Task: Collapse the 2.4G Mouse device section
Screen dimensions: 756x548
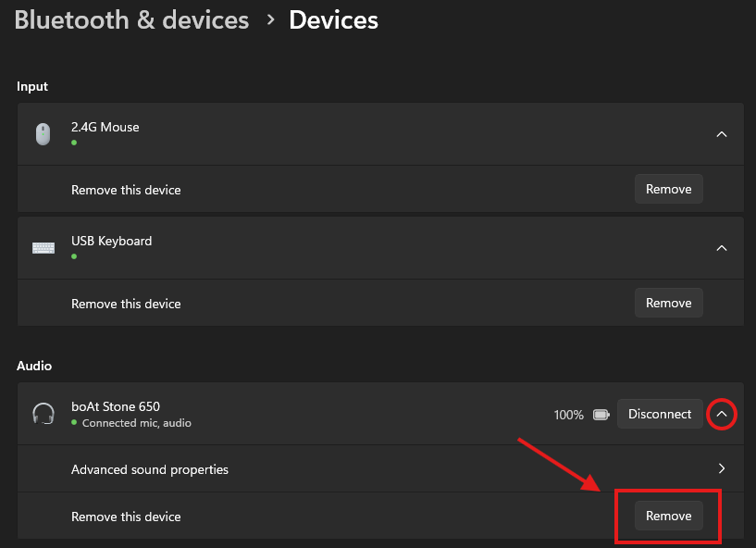Action: pyautogui.click(x=722, y=134)
